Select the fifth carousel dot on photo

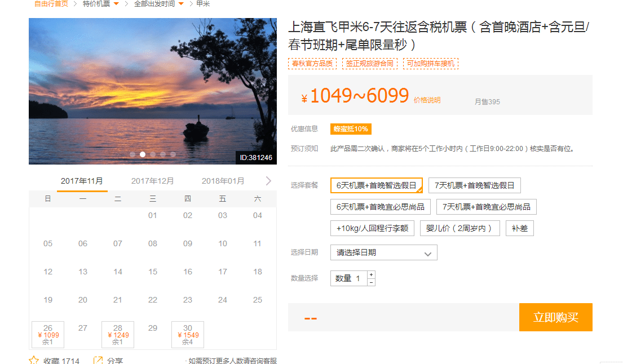173,154
